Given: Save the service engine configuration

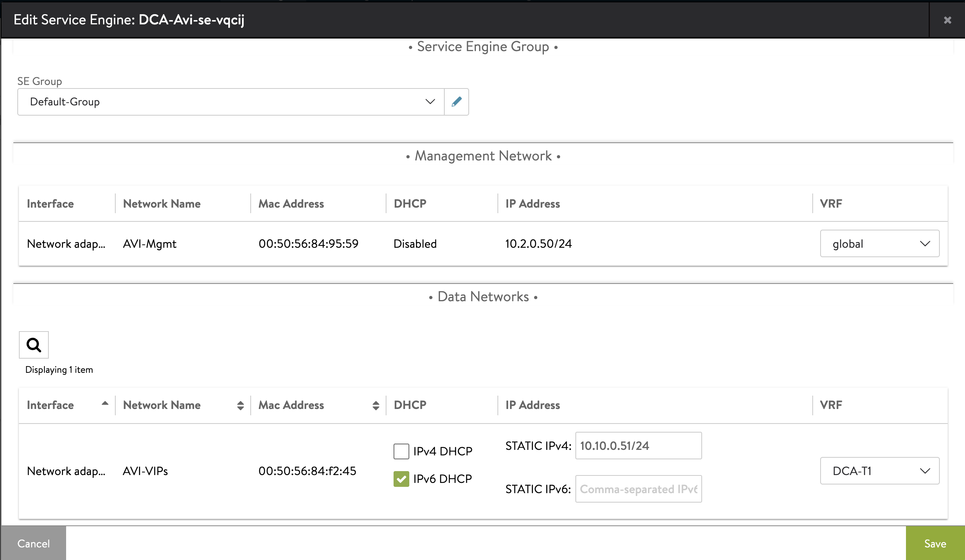Looking at the screenshot, I should point(935,543).
